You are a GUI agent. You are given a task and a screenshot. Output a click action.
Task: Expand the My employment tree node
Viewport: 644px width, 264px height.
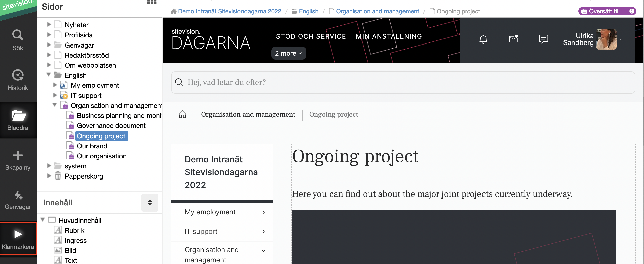pyautogui.click(x=55, y=85)
